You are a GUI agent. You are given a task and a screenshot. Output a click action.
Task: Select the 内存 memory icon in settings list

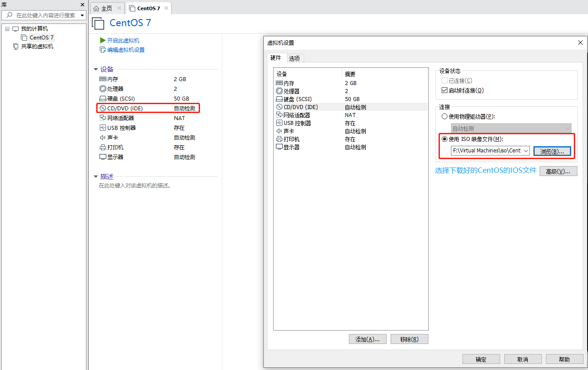coord(279,83)
